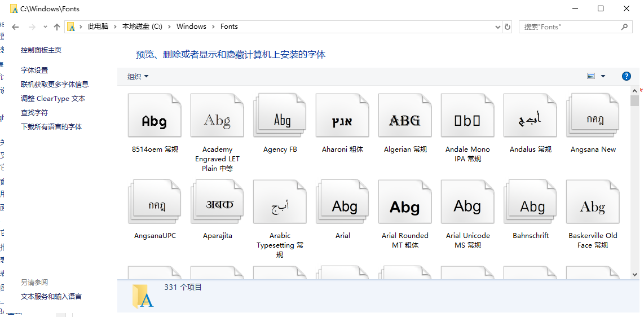Screen dimensions: 644x317
Task: Select the Arial Unicode MS font icon
Action: [468, 201]
